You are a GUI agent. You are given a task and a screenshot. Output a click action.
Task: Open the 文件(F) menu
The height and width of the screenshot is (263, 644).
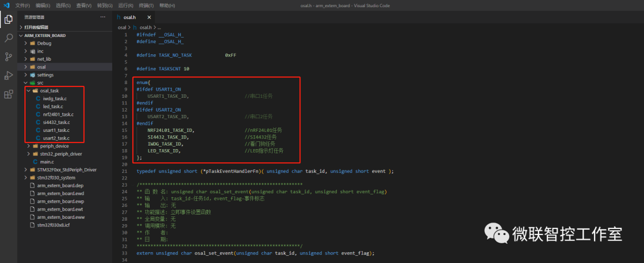23,5
